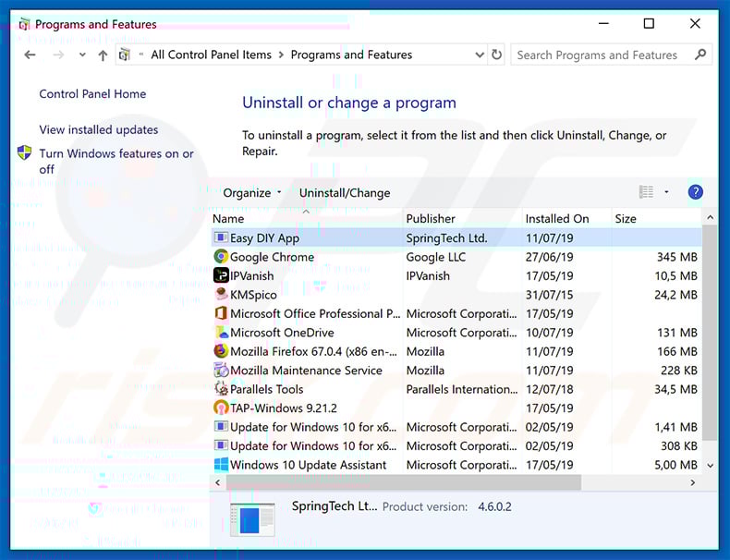The image size is (730, 560).
Task: Click the Parallels Internation... publisher cell
Action: pyautogui.click(x=461, y=389)
